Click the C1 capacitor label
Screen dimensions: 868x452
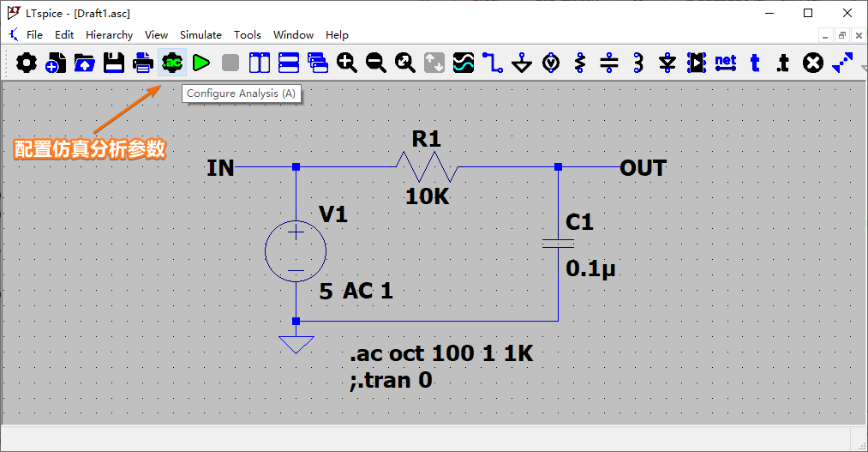pyautogui.click(x=579, y=222)
